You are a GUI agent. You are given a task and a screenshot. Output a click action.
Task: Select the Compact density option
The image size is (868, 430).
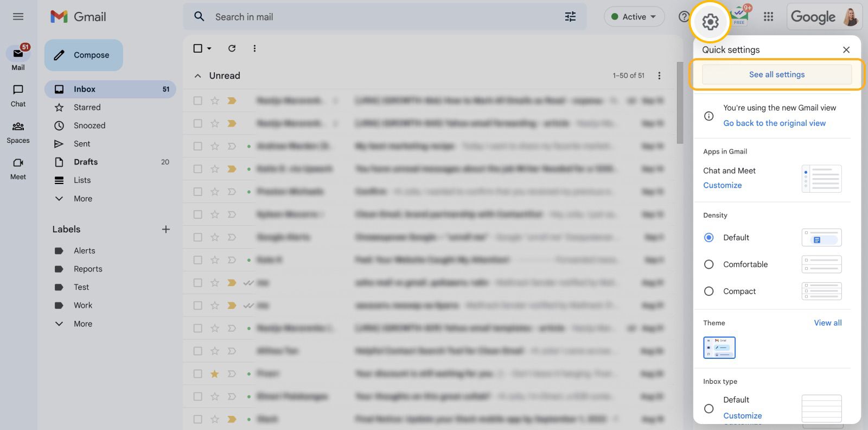coord(709,292)
